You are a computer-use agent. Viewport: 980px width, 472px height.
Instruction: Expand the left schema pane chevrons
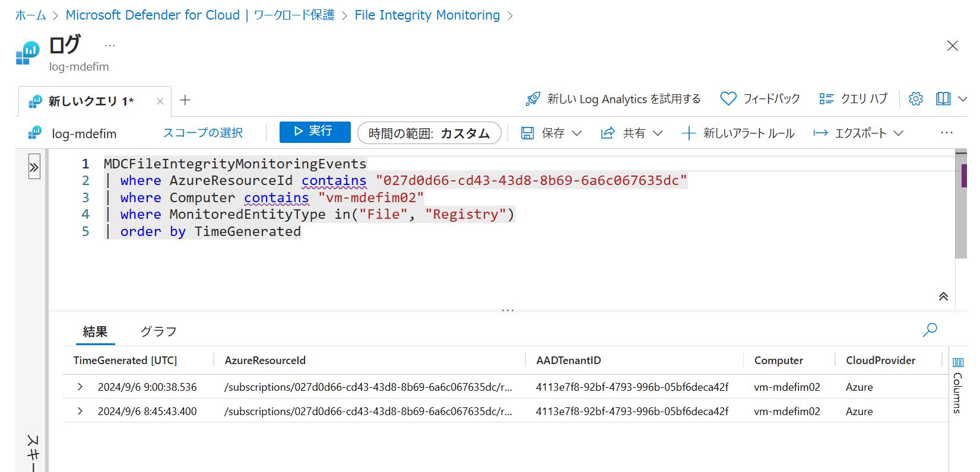(34, 167)
